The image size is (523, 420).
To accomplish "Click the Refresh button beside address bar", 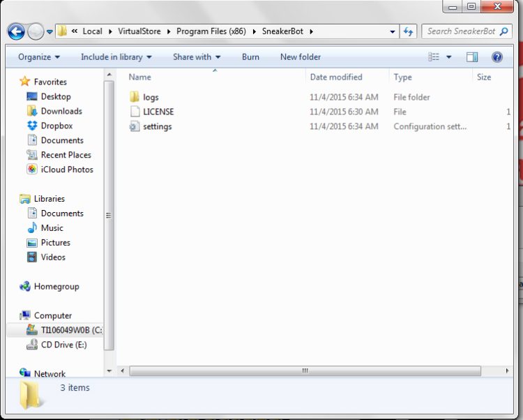I will (409, 31).
